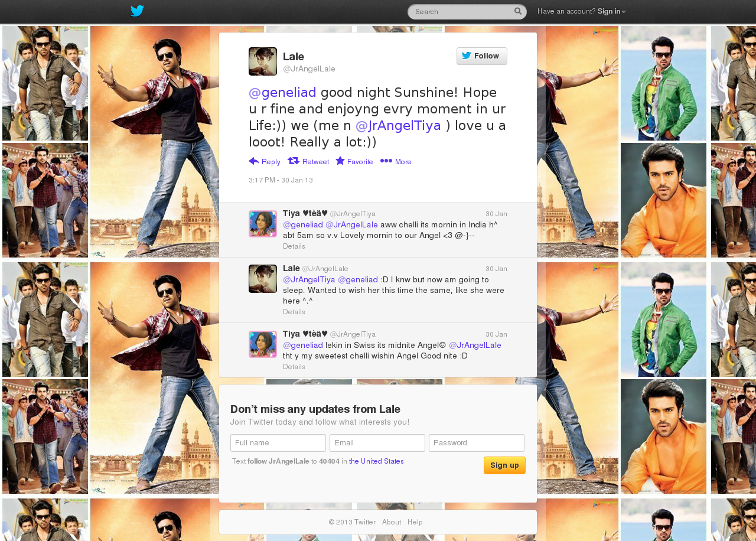
Task: Click the search magnifier icon
Action: [x=518, y=11]
